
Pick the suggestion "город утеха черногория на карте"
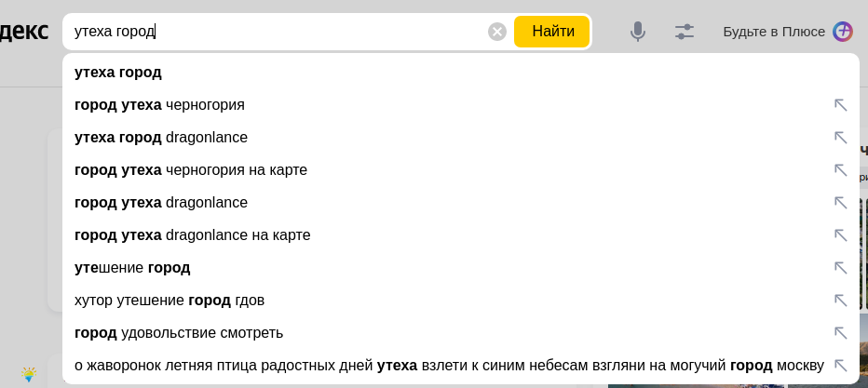[191, 170]
